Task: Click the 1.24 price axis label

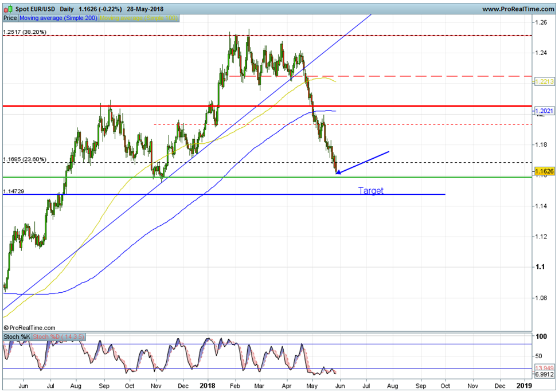Action: click(x=541, y=53)
